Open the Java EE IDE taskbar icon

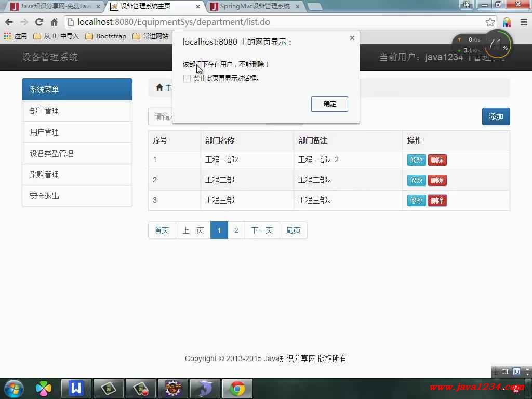point(173,389)
